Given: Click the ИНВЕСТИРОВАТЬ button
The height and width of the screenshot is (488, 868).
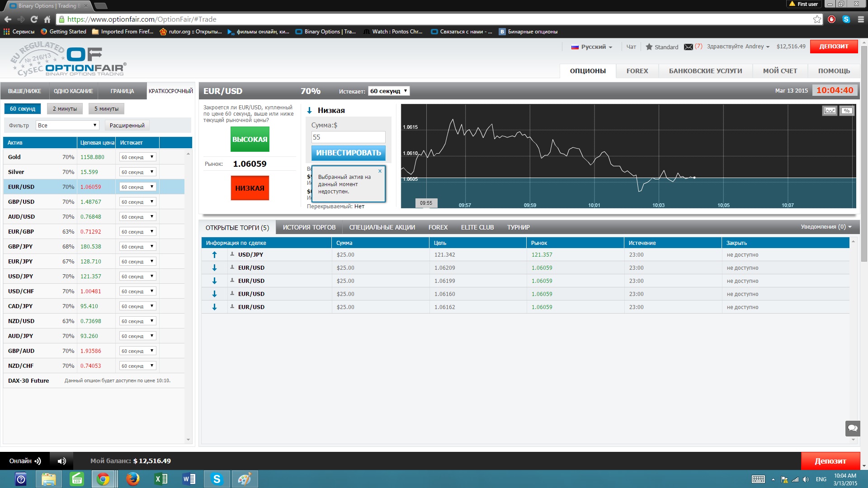Looking at the screenshot, I should (x=348, y=153).
